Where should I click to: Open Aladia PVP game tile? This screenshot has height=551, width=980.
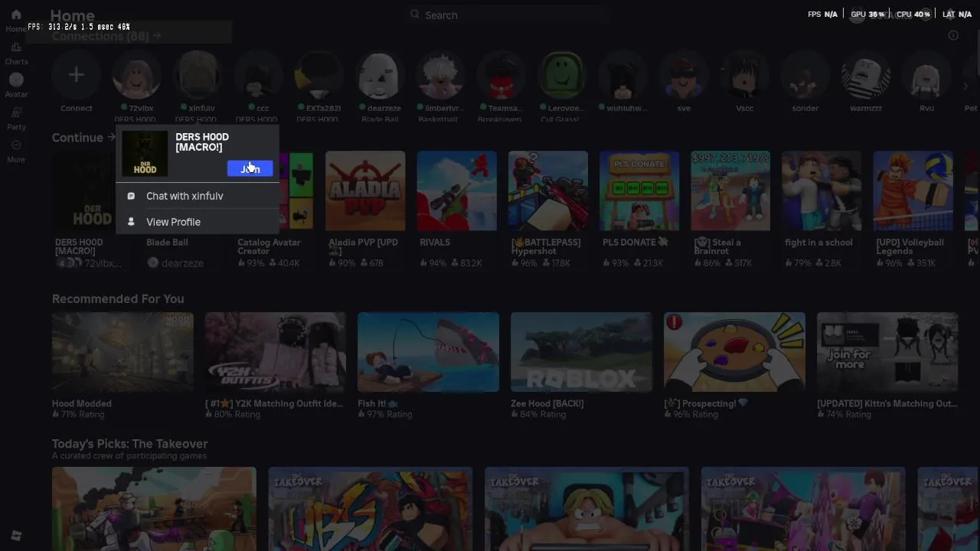pos(365,191)
